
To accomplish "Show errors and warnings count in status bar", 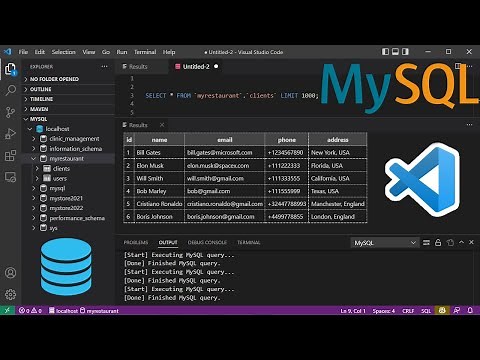I will coord(30,311).
